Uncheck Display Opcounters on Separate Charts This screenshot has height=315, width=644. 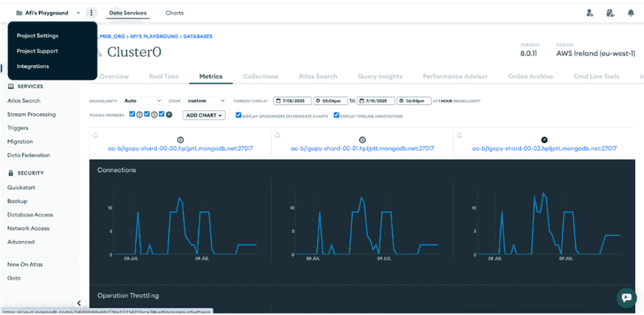pyautogui.click(x=238, y=115)
